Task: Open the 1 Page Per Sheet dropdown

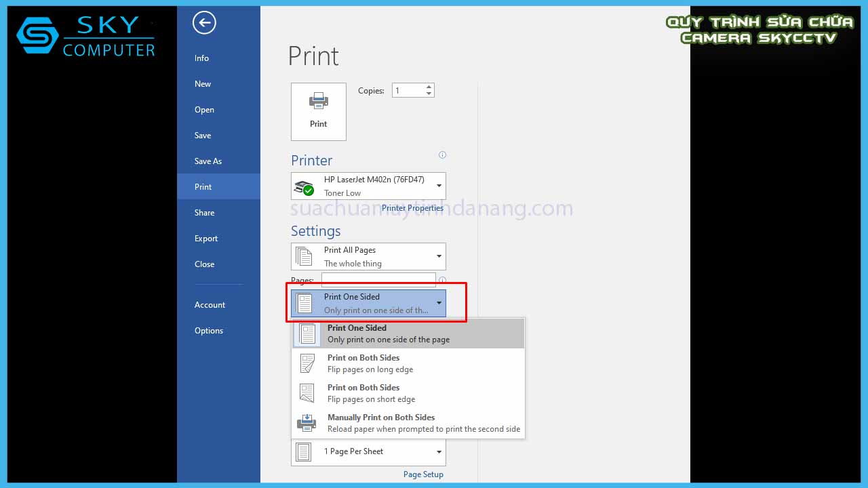Action: pyautogui.click(x=368, y=451)
